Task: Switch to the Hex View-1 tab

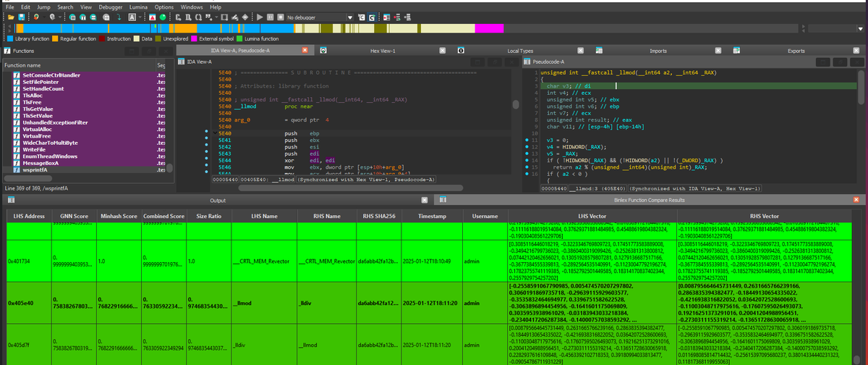Action: point(383,51)
